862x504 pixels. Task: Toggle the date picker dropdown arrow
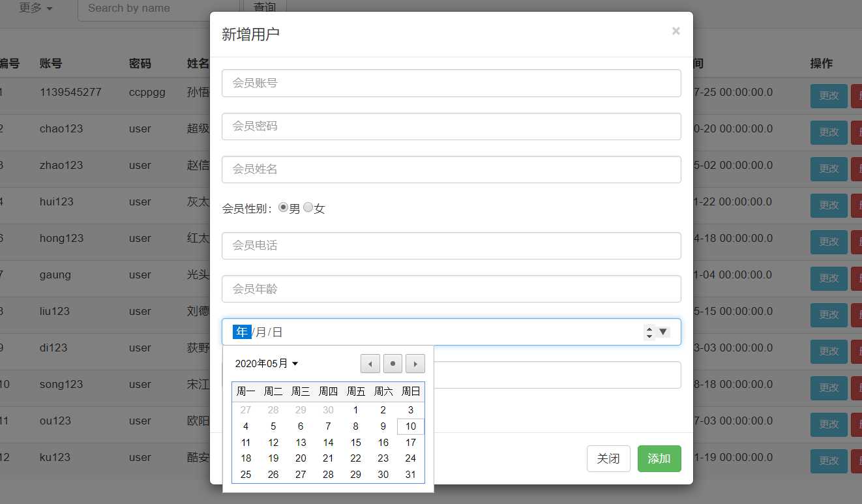pyautogui.click(x=663, y=332)
